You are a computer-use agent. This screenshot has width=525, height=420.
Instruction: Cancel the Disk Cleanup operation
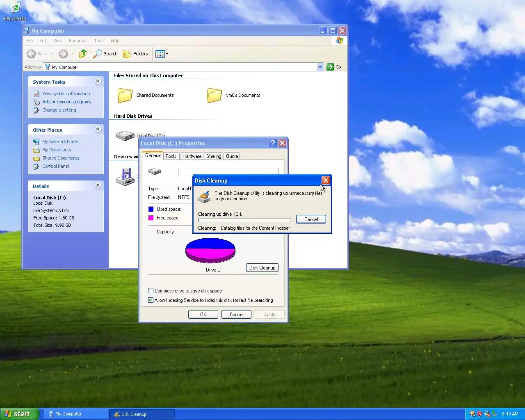click(x=311, y=219)
